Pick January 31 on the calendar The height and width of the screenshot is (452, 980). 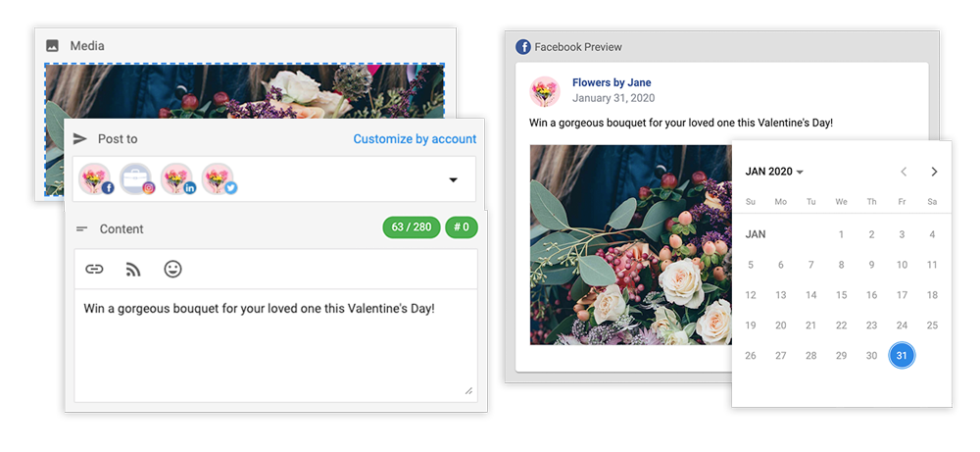[902, 355]
